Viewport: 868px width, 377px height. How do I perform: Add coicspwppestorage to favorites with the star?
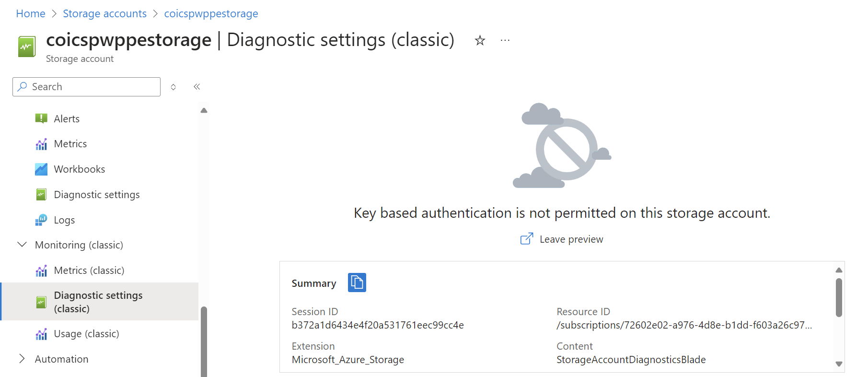[x=479, y=40]
